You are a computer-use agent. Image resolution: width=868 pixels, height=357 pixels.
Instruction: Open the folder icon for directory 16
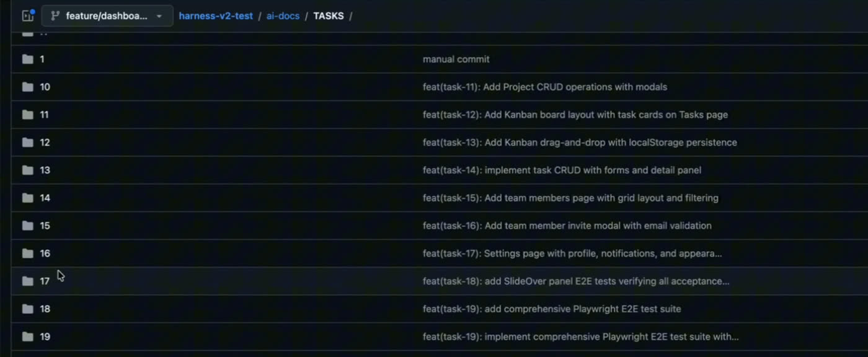click(x=27, y=253)
